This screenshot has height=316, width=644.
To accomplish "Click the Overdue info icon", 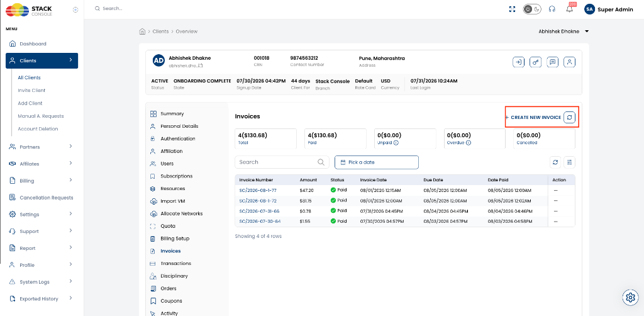I will point(468,143).
